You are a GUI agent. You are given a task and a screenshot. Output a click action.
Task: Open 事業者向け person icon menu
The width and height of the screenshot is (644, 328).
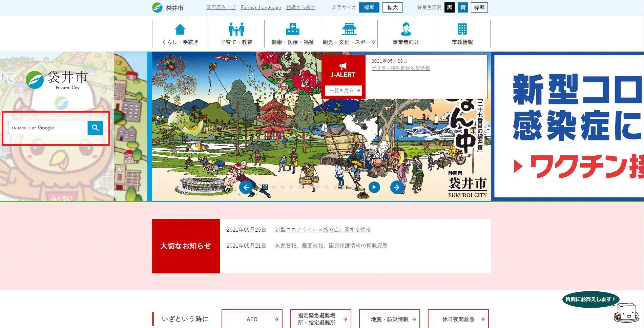pyautogui.click(x=406, y=34)
